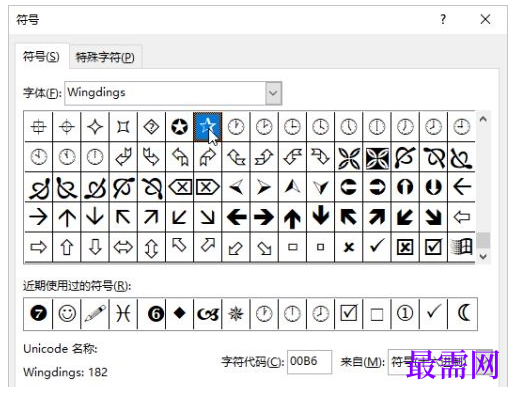Insert the recently used crescent moon

coord(463,313)
